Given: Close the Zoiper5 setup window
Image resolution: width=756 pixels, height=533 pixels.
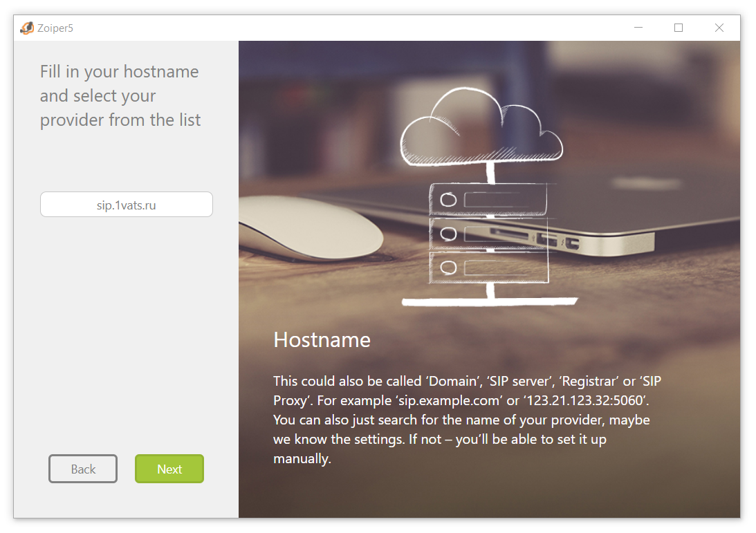Looking at the screenshot, I should (719, 28).
